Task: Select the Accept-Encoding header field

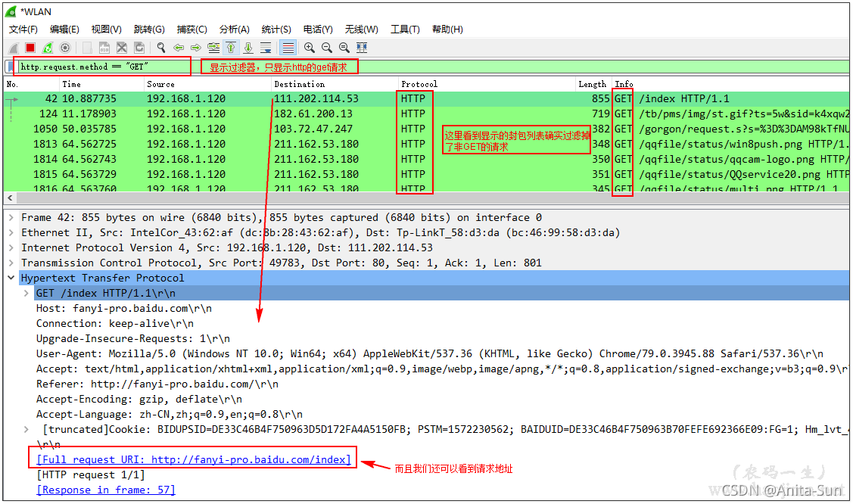Action: [139, 400]
